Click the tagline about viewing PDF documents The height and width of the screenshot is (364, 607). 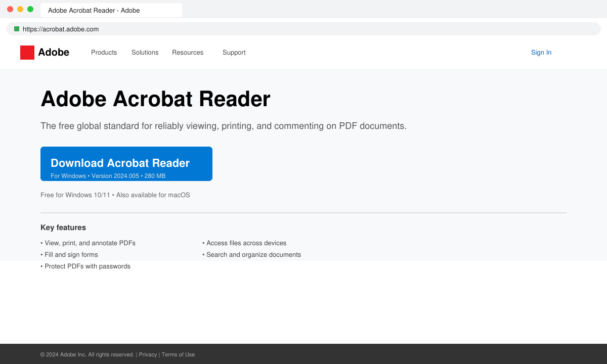pos(224,126)
